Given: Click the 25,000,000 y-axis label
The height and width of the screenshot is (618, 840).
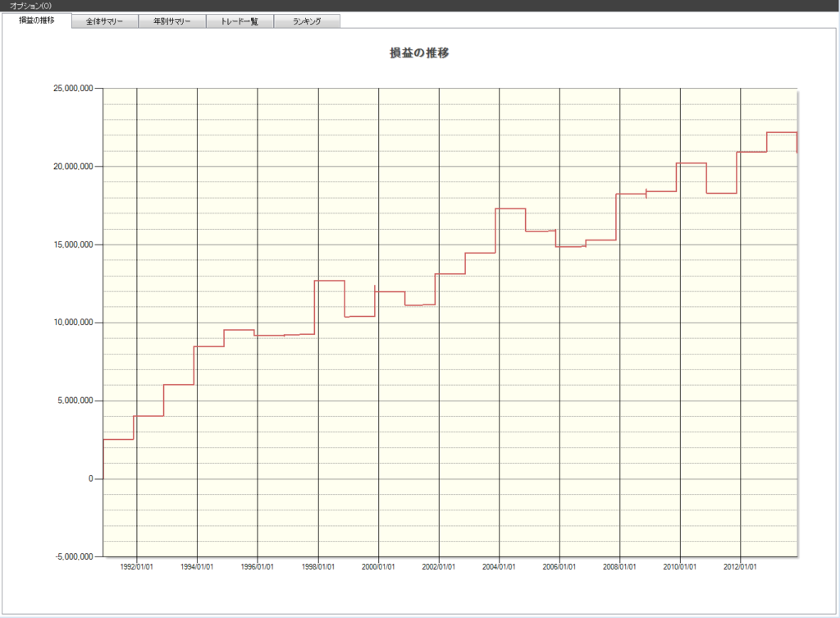Looking at the screenshot, I should (x=73, y=89).
